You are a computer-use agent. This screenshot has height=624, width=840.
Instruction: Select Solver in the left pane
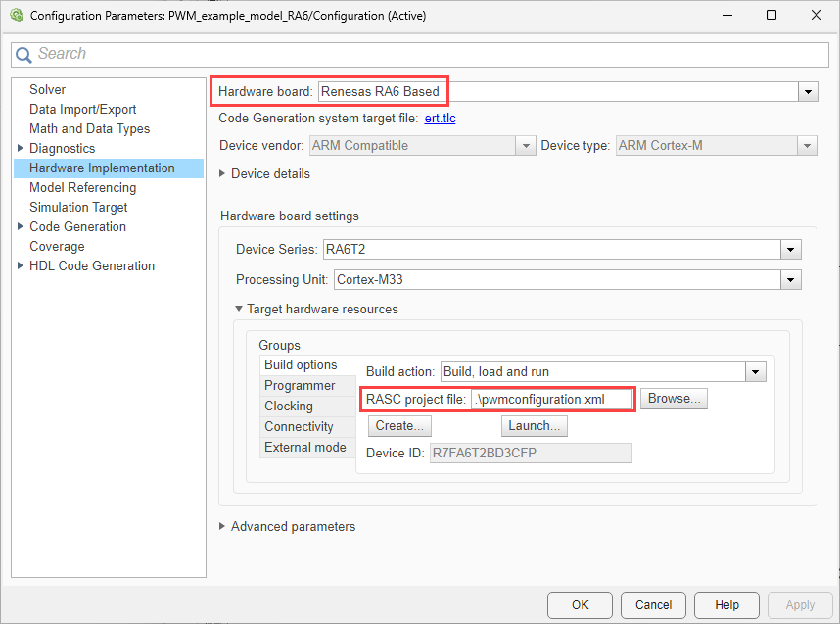(48, 90)
